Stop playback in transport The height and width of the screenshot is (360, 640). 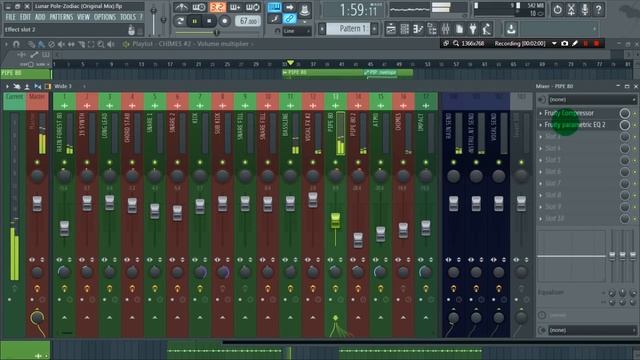(x=209, y=21)
